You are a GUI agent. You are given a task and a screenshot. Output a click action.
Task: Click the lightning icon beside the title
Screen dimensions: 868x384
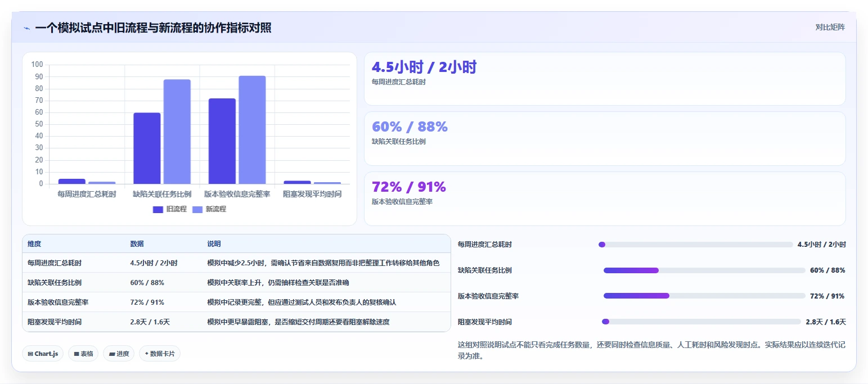(x=26, y=28)
